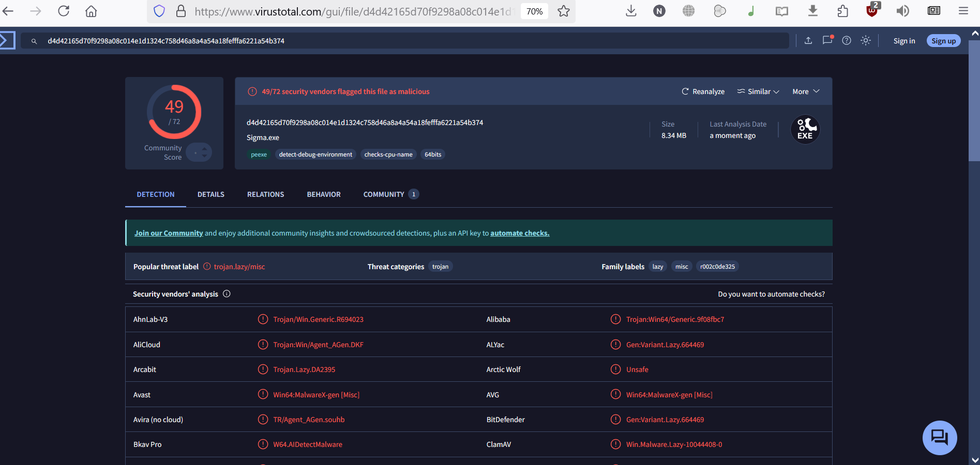Reload the current page
The height and width of the screenshot is (465, 980).
pyautogui.click(x=64, y=11)
